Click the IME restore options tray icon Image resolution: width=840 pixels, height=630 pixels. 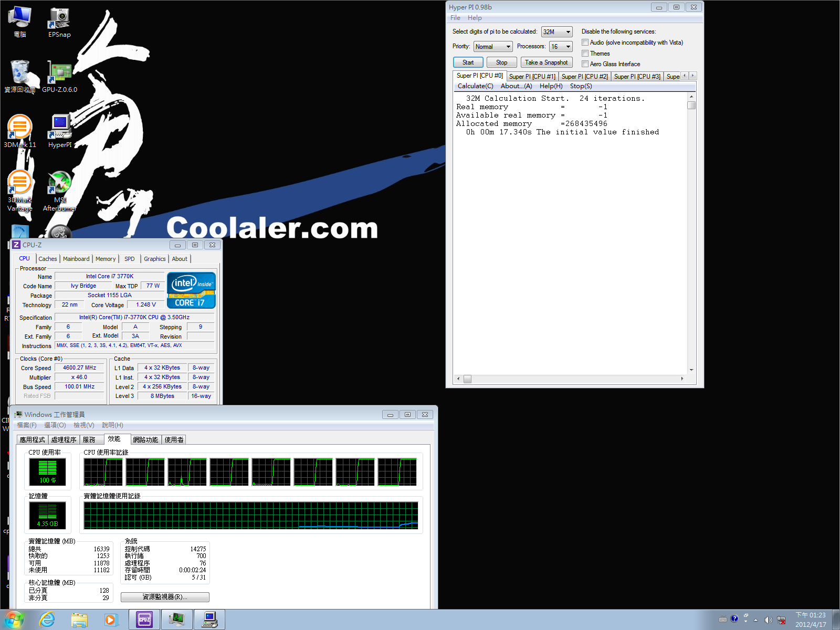point(746,615)
